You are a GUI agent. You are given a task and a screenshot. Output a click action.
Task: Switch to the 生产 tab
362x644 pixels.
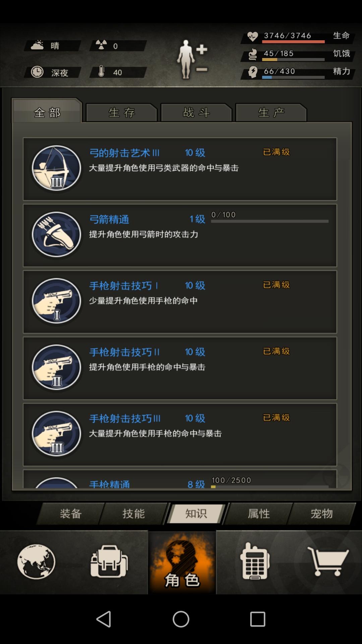(271, 112)
